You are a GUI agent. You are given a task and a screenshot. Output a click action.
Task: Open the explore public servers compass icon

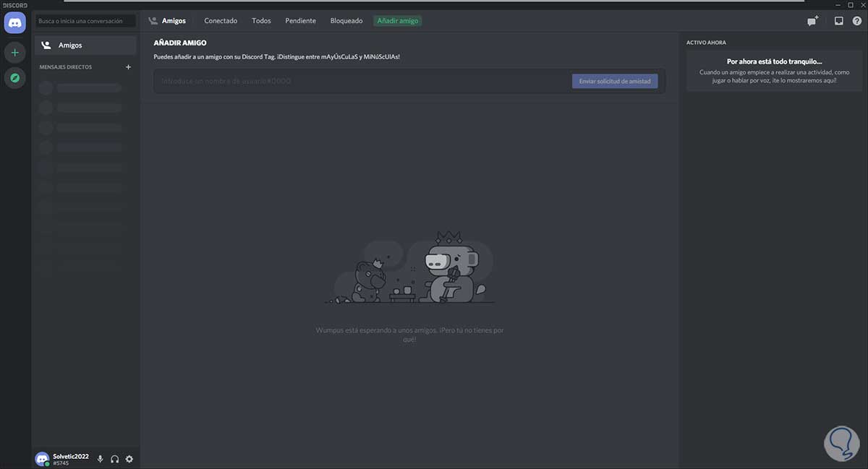click(x=14, y=77)
